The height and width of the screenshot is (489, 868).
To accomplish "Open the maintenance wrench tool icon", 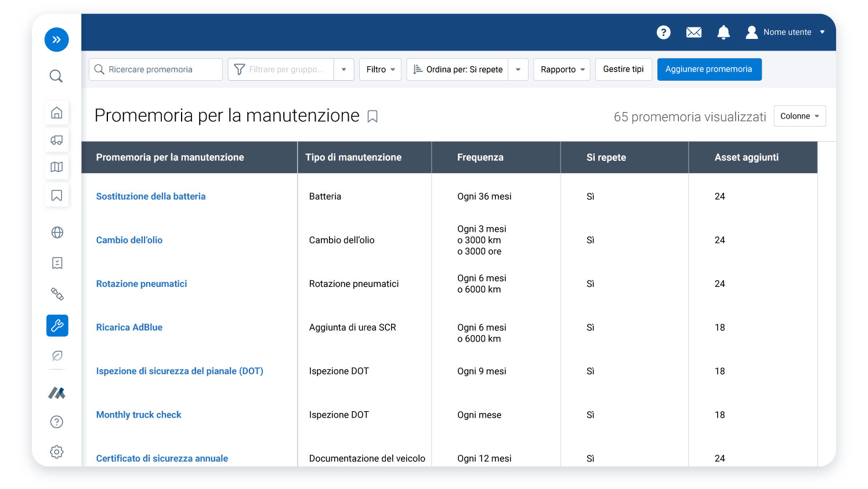I will point(56,325).
